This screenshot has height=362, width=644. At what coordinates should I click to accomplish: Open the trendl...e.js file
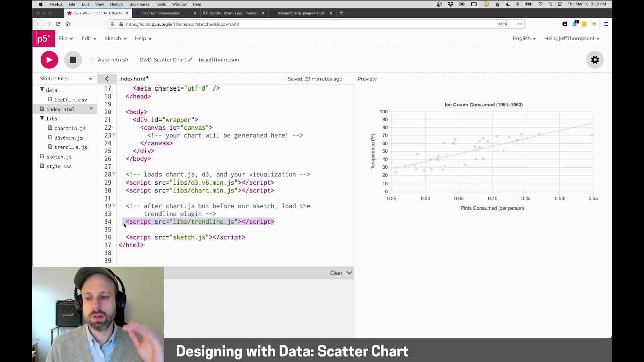(x=68, y=147)
